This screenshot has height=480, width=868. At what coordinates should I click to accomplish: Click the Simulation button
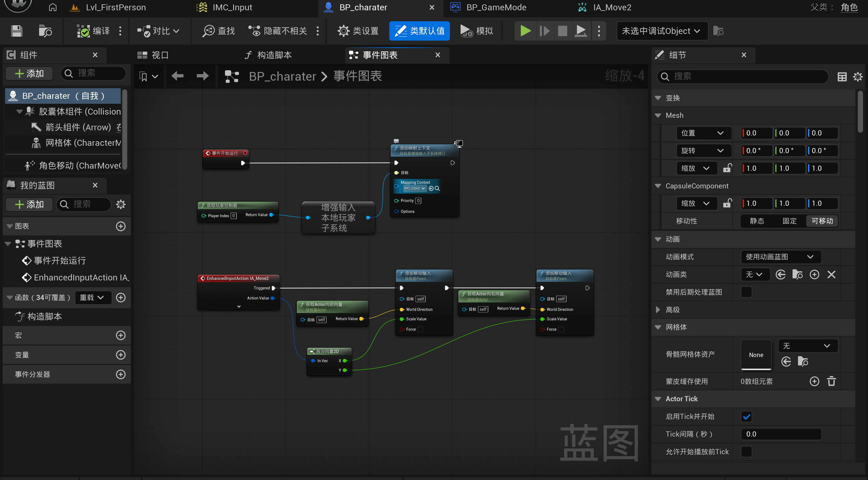pos(476,31)
